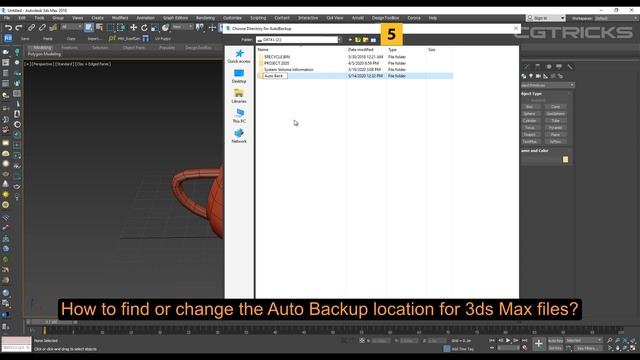This screenshot has height=360, width=640.
Task: Click the time slider handle
Action: 52,322
